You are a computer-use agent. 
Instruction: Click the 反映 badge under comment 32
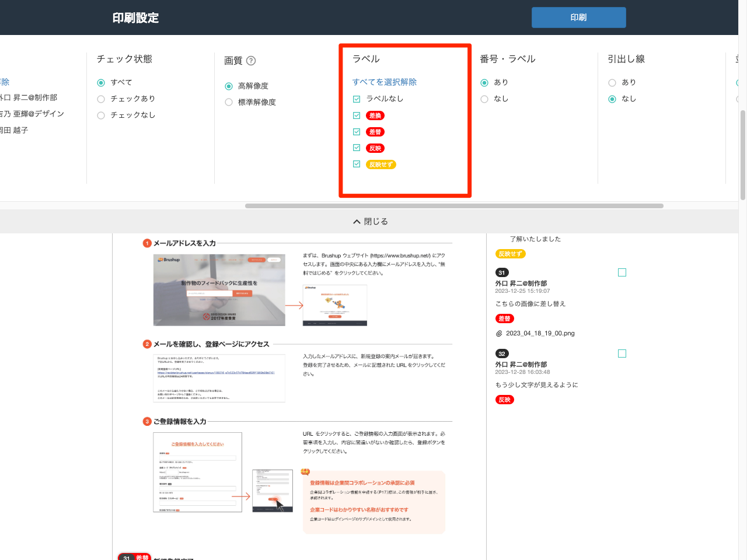point(504,400)
